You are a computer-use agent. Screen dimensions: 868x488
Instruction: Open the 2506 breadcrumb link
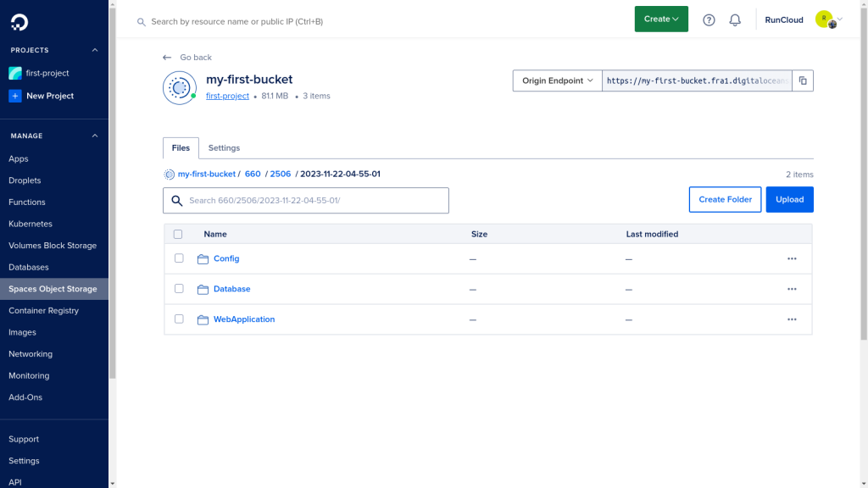[x=280, y=174]
